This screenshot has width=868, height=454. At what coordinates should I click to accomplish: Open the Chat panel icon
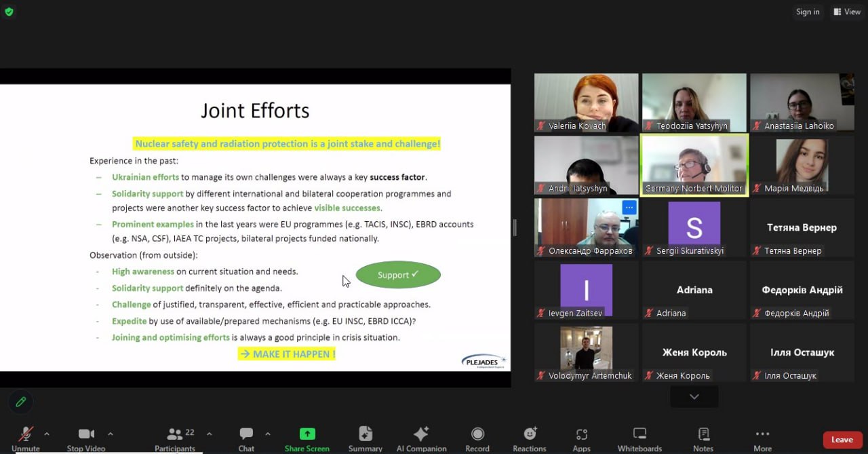(x=246, y=434)
